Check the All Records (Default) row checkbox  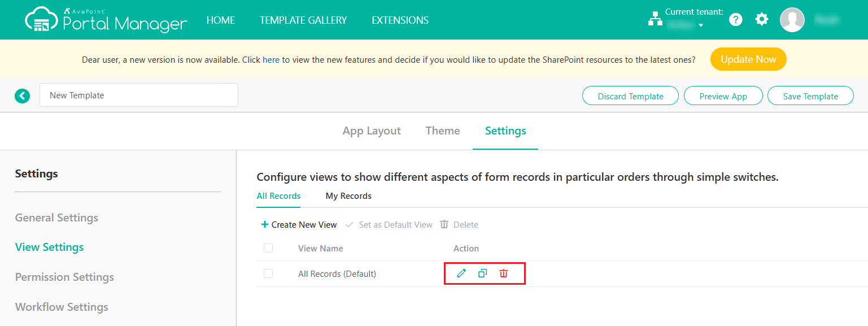coord(268,273)
